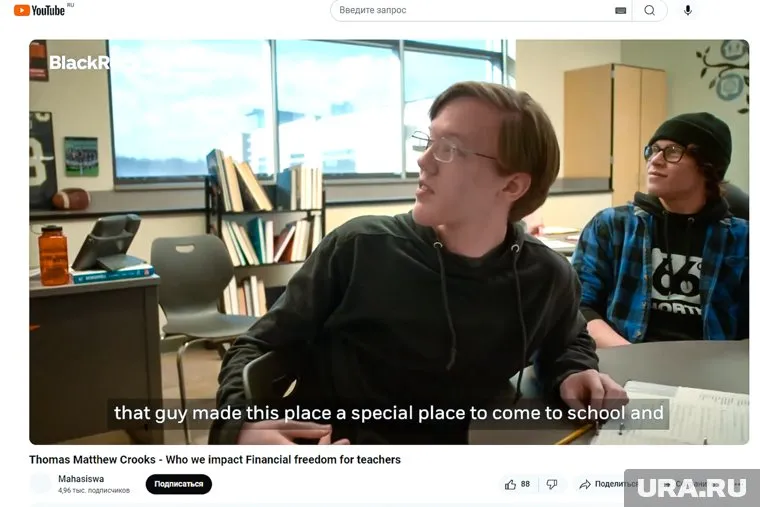Image resolution: width=760 pixels, height=507 pixels.
Task: Open the Mahasiswa channel name link
Action: 81,479
